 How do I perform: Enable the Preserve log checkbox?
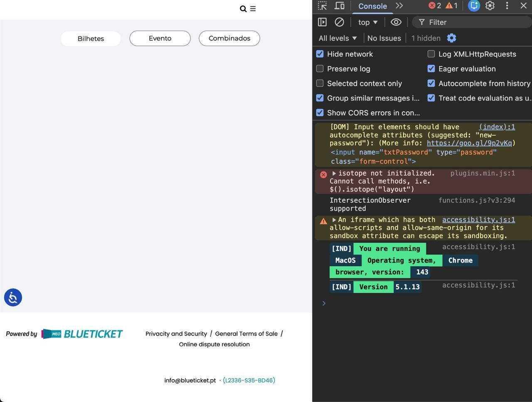pyautogui.click(x=320, y=69)
